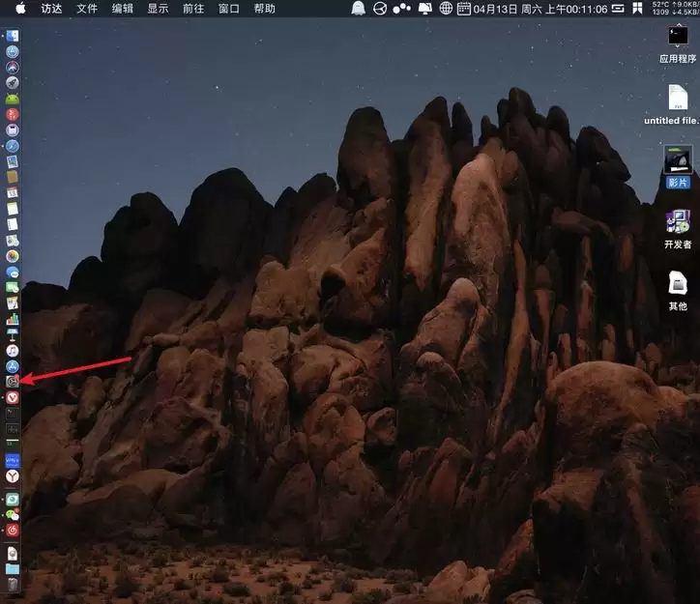Open the 文件 menu
This screenshot has height=604, width=700.
pyautogui.click(x=87, y=9)
